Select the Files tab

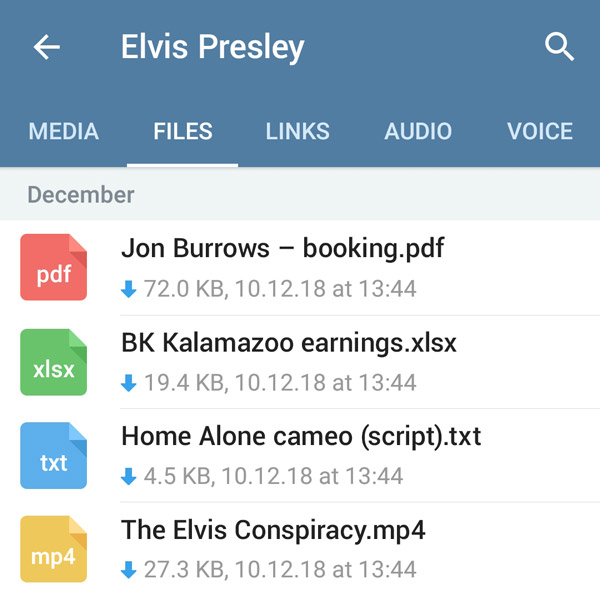pyautogui.click(x=183, y=131)
